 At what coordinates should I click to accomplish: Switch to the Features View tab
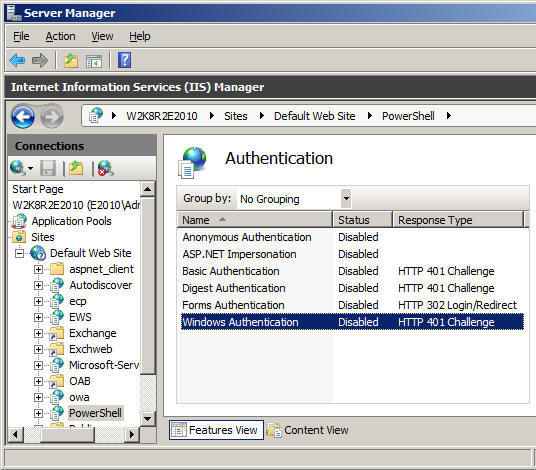tap(216, 430)
